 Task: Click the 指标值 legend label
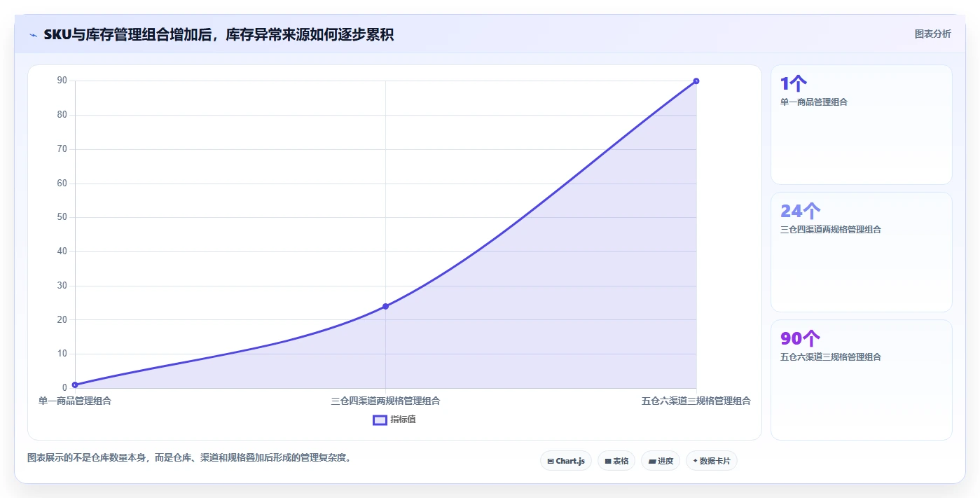(x=403, y=420)
